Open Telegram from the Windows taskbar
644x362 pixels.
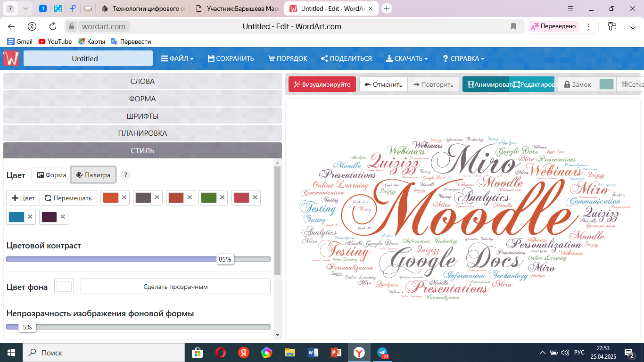(x=382, y=353)
